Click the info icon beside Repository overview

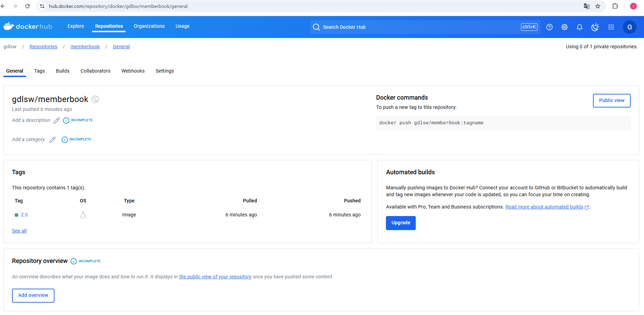(74, 261)
